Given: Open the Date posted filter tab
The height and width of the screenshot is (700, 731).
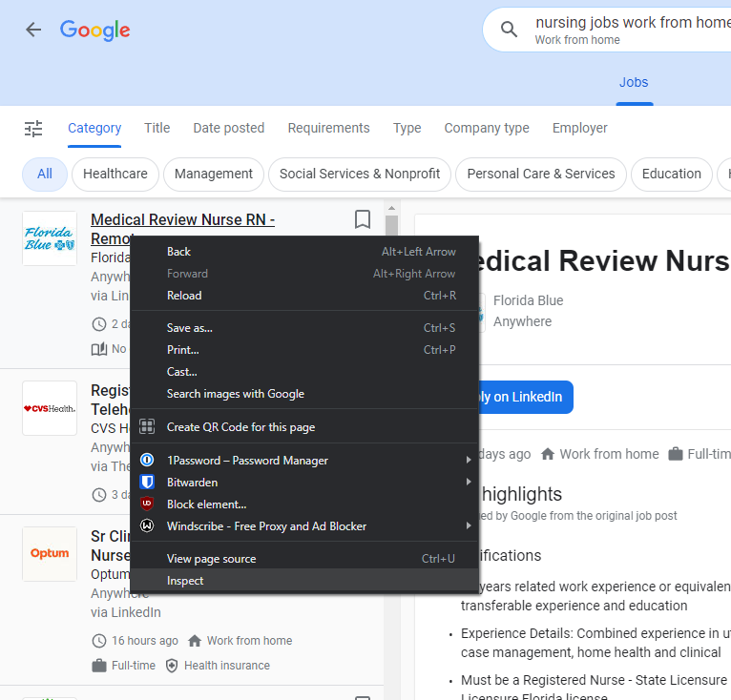Looking at the screenshot, I should tap(229, 128).
